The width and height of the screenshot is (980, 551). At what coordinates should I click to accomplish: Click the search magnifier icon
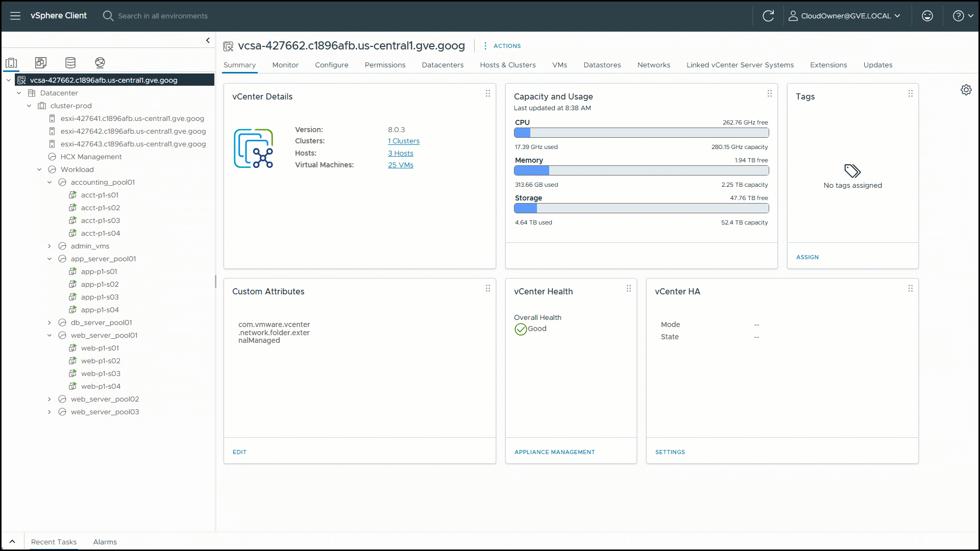(x=108, y=16)
